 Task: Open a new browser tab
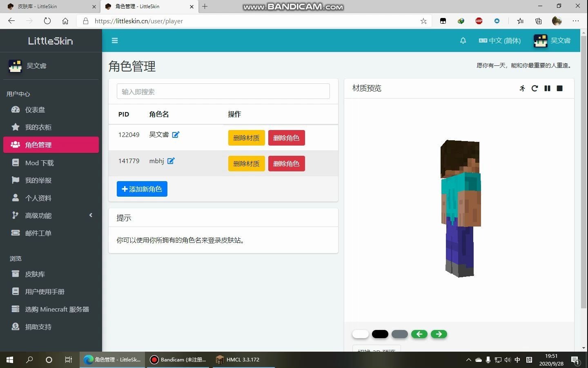tap(205, 6)
